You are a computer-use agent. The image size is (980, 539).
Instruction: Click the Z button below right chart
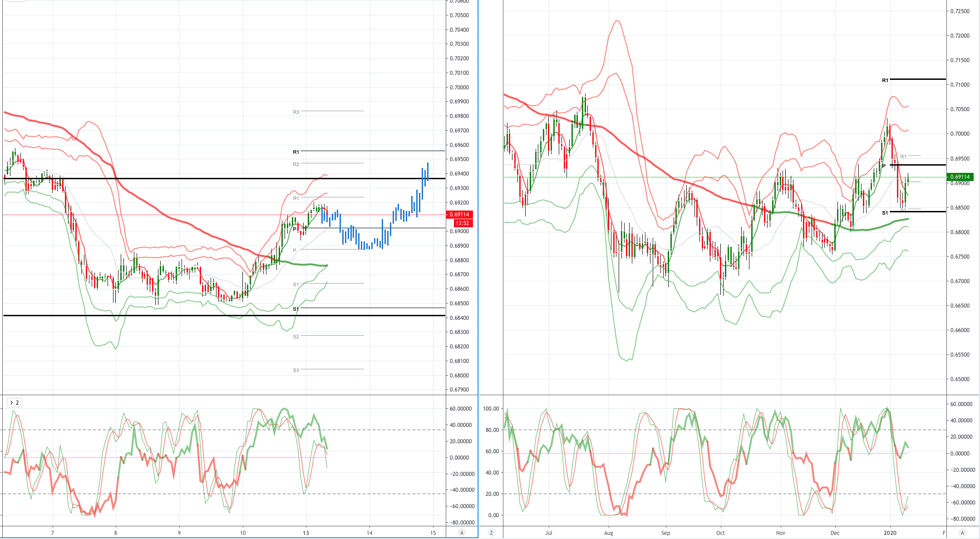(x=491, y=533)
